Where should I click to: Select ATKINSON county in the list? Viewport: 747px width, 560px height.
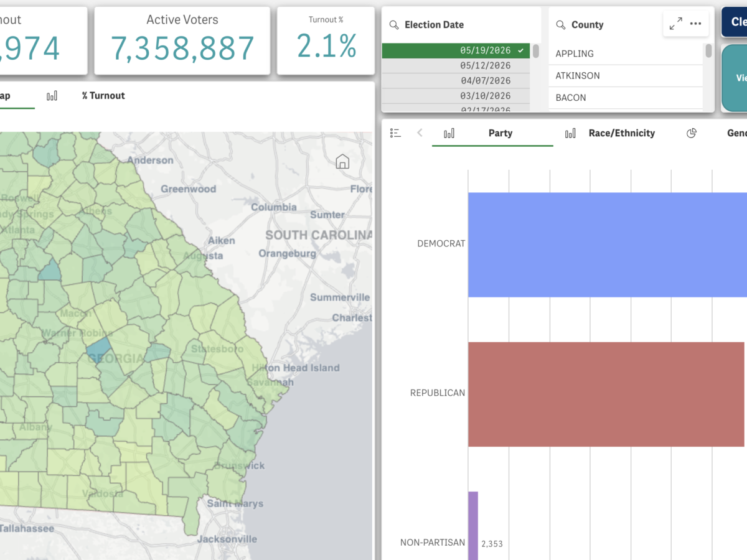626,76
